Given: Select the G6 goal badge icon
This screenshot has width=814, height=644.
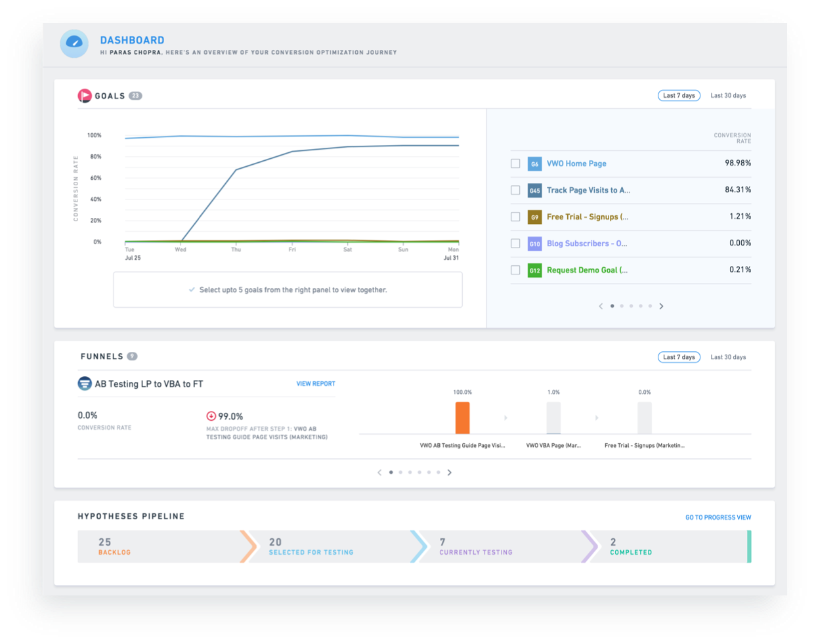Looking at the screenshot, I should [533, 163].
